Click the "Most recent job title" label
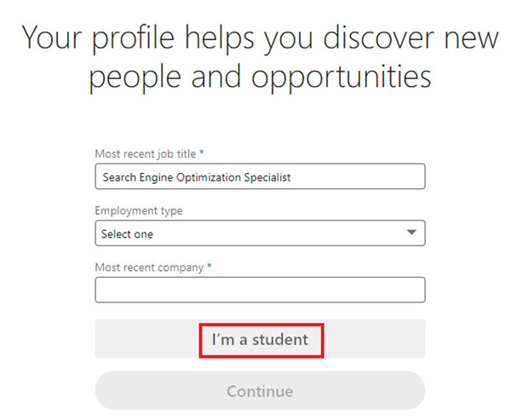 pyautogui.click(x=146, y=154)
